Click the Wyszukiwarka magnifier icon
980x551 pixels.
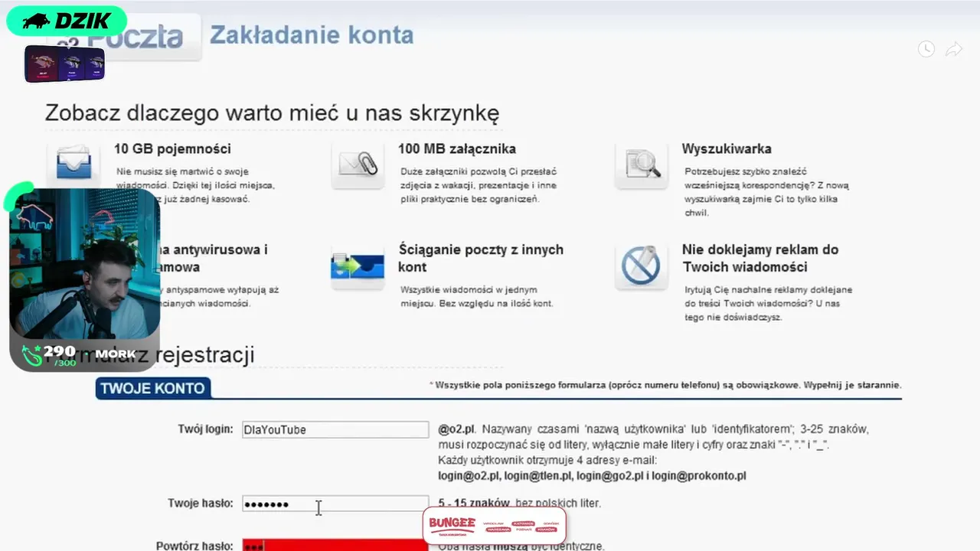[642, 164]
